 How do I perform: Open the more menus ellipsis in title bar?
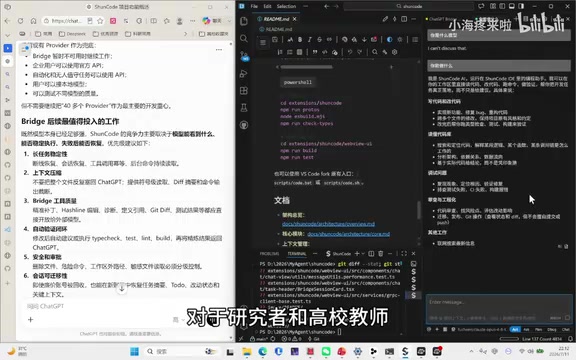[305, 6]
